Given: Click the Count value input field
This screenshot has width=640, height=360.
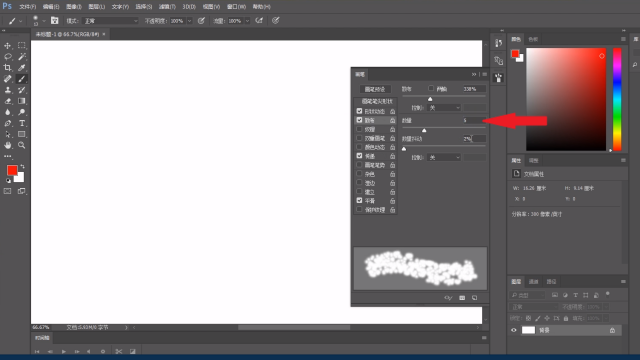Looking at the screenshot, I should click(474, 120).
